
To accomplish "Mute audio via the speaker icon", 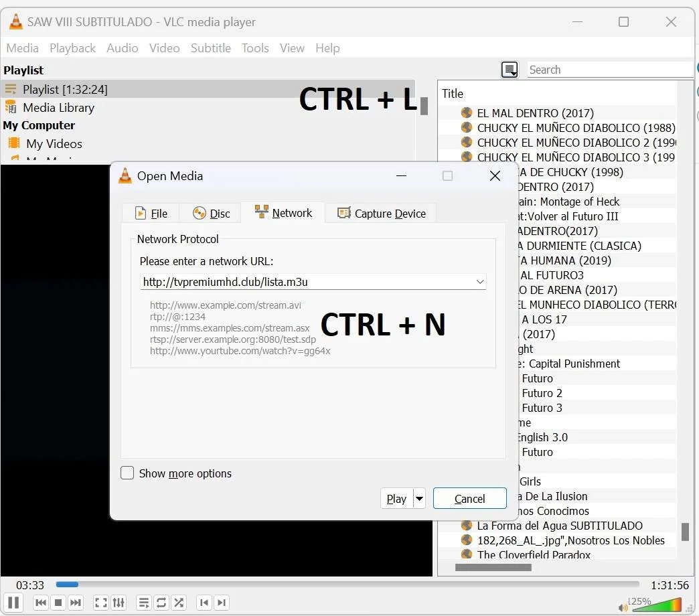I will coord(623,607).
